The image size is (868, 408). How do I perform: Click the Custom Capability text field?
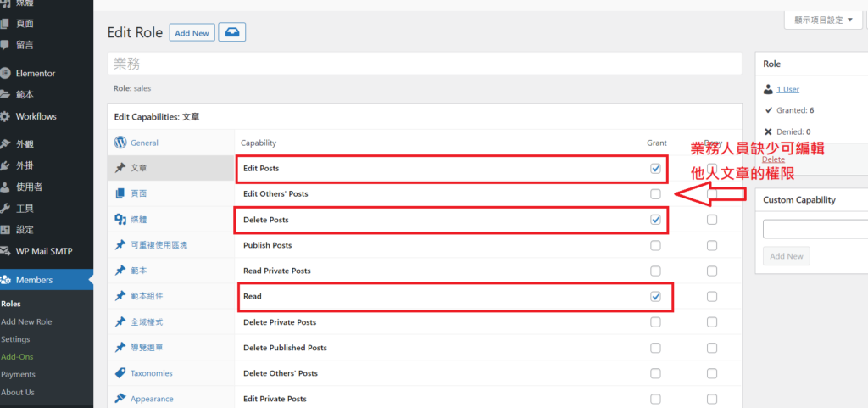pos(814,229)
